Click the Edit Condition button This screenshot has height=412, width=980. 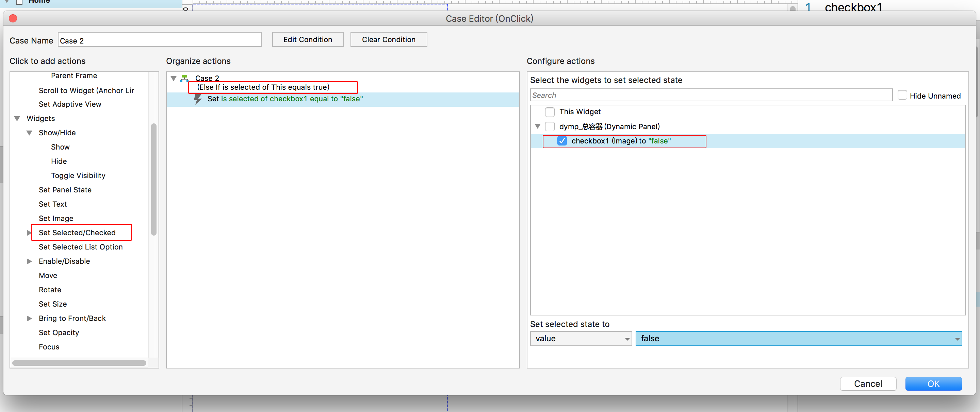tap(307, 39)
